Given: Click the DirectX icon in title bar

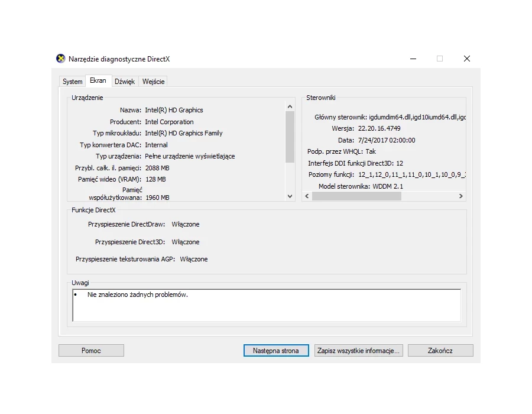Looking at the screenshot, I should pos(61,59).
